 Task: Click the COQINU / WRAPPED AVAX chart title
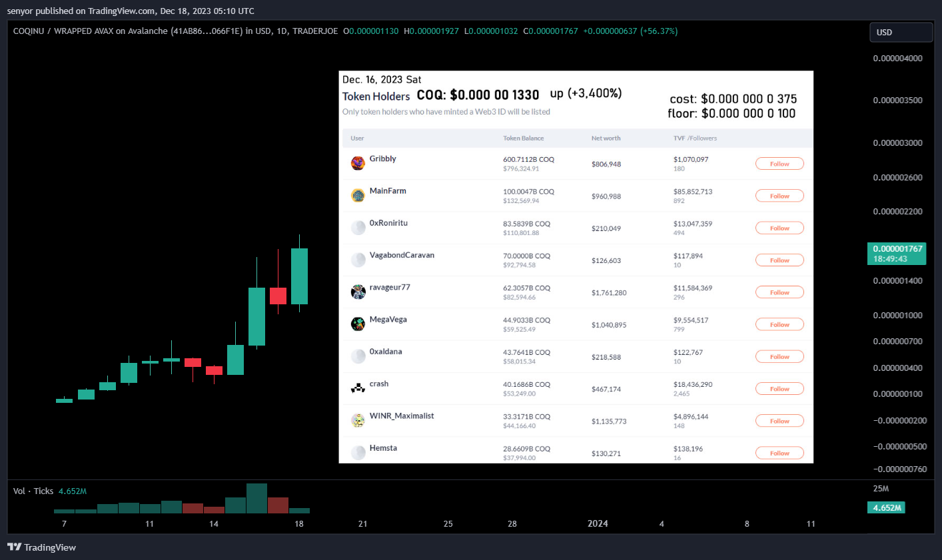tap(175, 31)
